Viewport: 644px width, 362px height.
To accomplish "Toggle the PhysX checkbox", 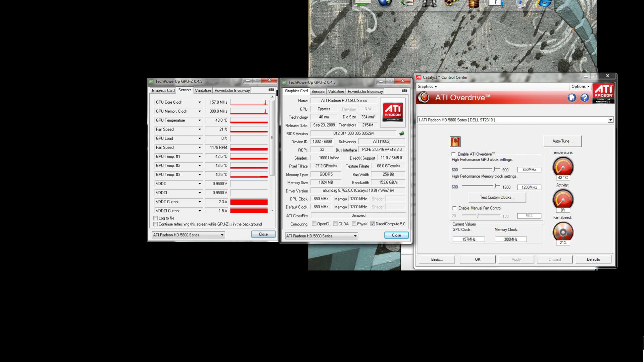I will click(x=354, y=224).
